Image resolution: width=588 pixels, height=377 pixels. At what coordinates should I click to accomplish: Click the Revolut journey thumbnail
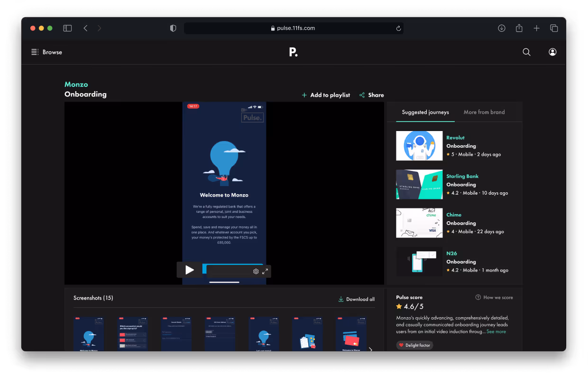[419, 146]
